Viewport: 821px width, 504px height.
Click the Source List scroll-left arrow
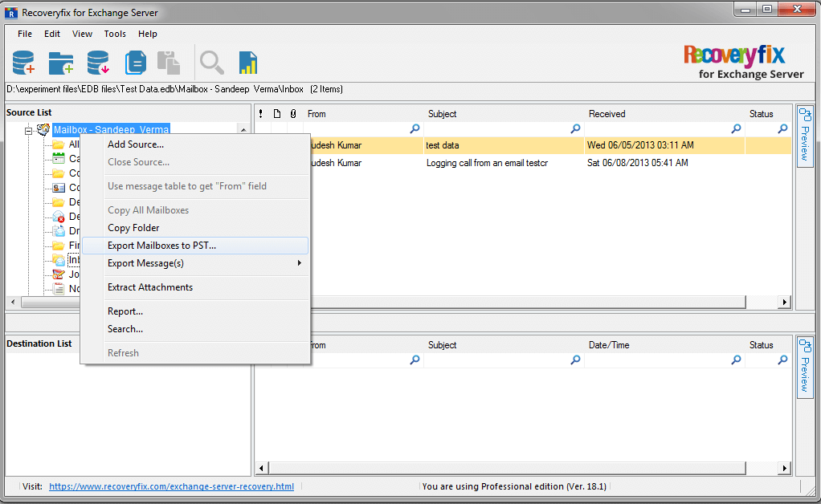(13, 302)
